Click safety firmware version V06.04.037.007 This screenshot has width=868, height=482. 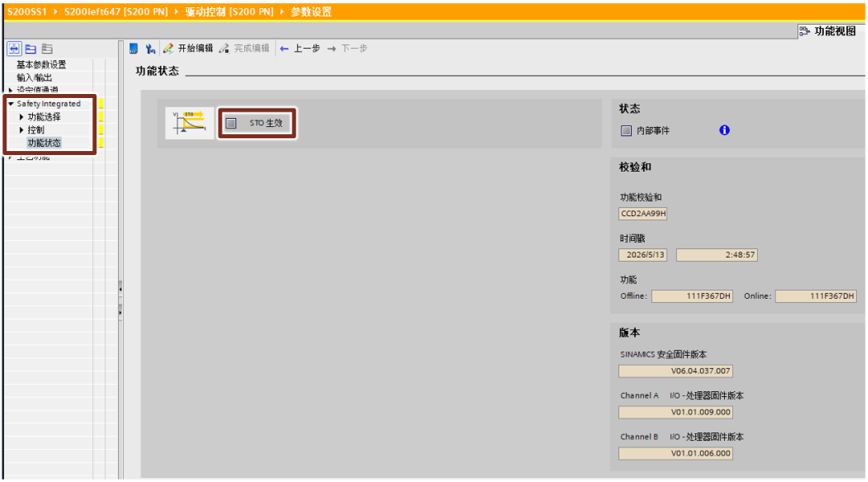click(x=675, y=371)
